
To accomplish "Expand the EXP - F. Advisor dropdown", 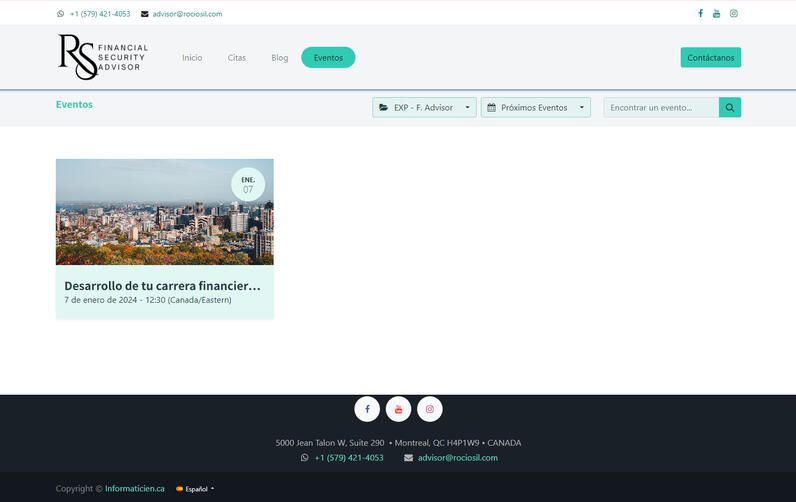I will tap(425, 107).
